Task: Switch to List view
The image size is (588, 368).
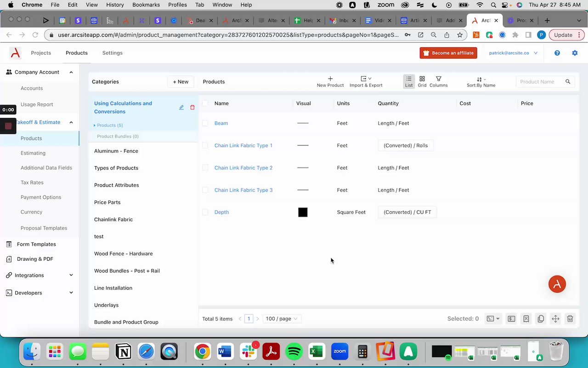Action: tap(409, 81)
